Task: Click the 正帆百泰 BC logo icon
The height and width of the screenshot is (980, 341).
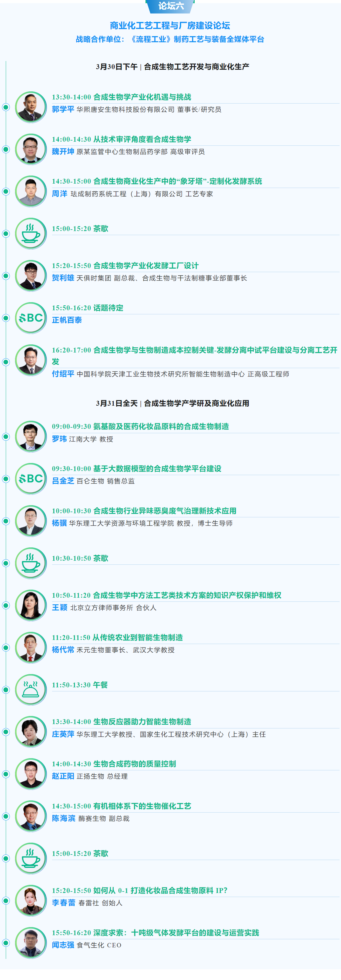Action: tap(31, 318)
